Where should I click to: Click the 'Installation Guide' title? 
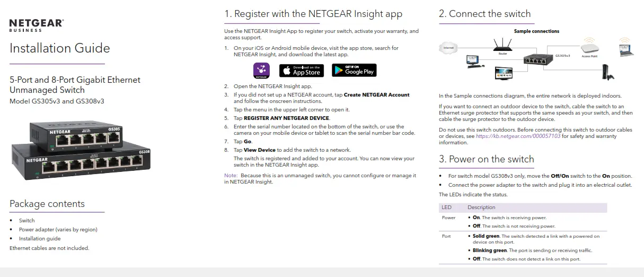(x=60, y=48)
